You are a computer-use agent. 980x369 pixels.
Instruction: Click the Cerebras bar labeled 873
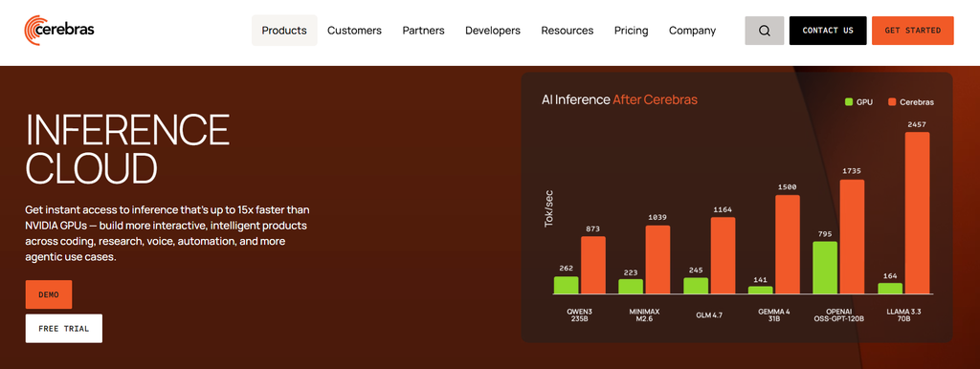pos(593,266)
